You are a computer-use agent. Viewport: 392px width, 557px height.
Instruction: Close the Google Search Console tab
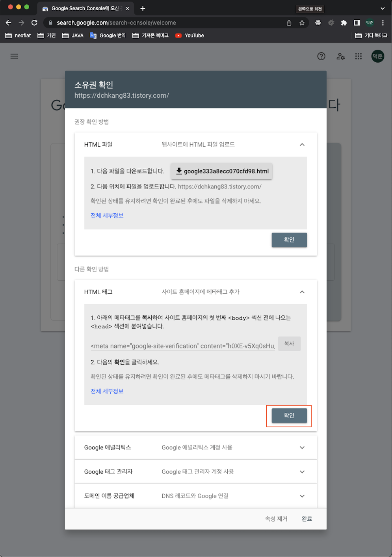127,8
